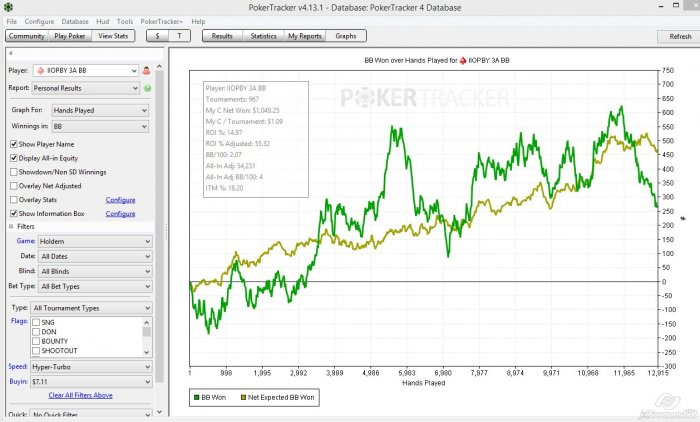Click the Speed filter label
The height and width of the screenshot is (422, 700).
[18, 367]
